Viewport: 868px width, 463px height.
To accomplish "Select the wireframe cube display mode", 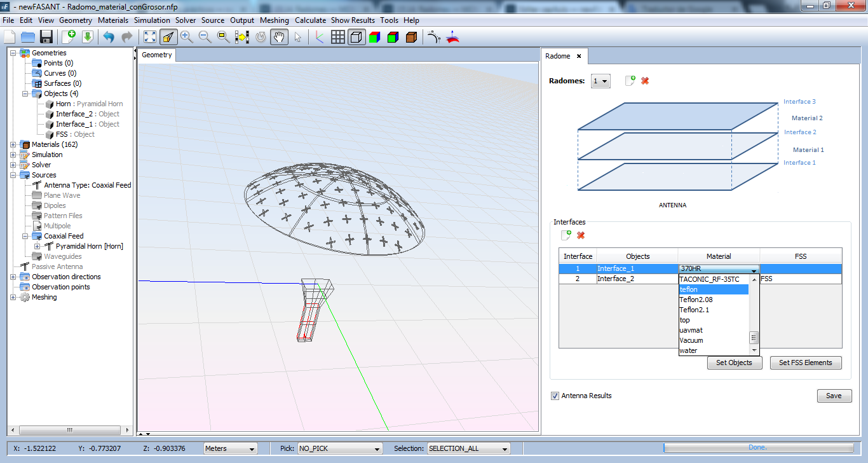I will [x=356, y=37].
